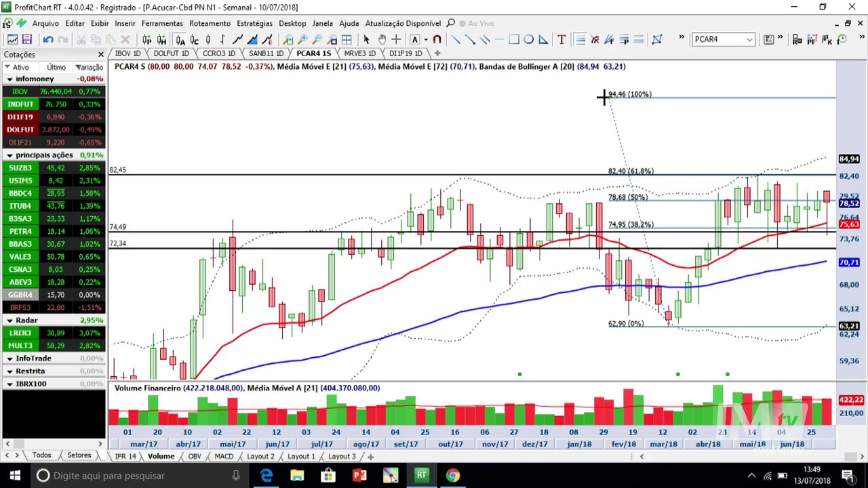
Task: Expand the InfoTrade watchlist group
Action: 9,359
